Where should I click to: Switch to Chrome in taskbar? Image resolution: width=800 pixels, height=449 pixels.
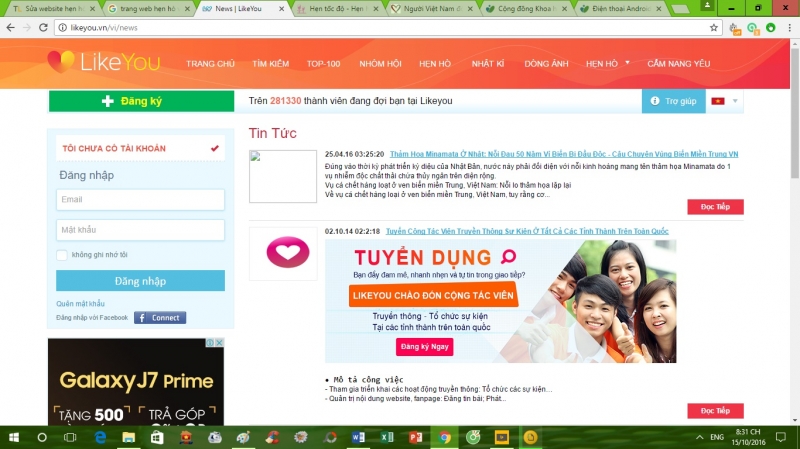444,437
